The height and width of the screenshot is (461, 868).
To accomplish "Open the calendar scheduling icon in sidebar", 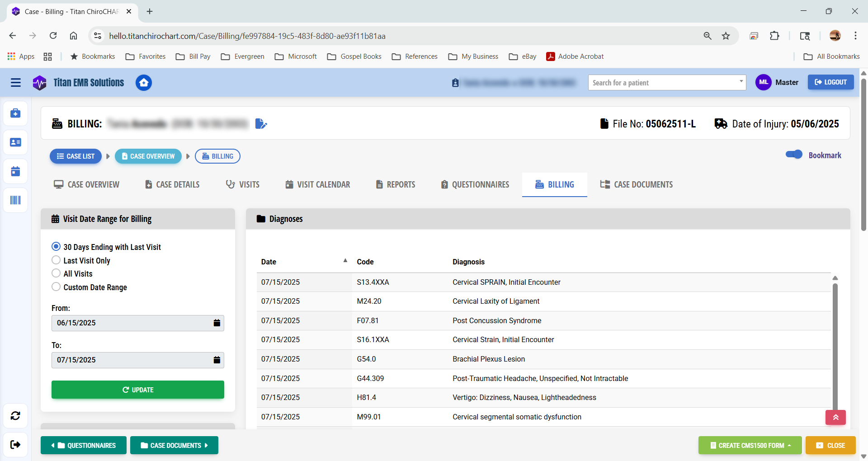I will (x=15, y=171).
